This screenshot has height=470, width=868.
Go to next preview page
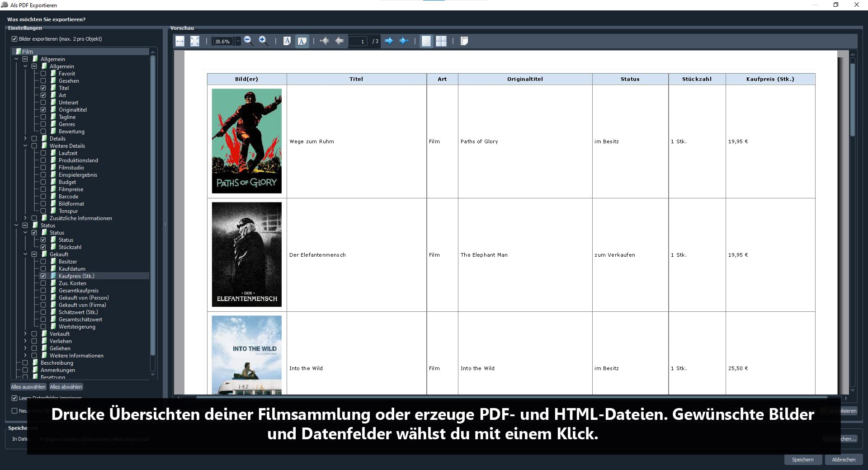pyautogui.click(x=389, y=41)
